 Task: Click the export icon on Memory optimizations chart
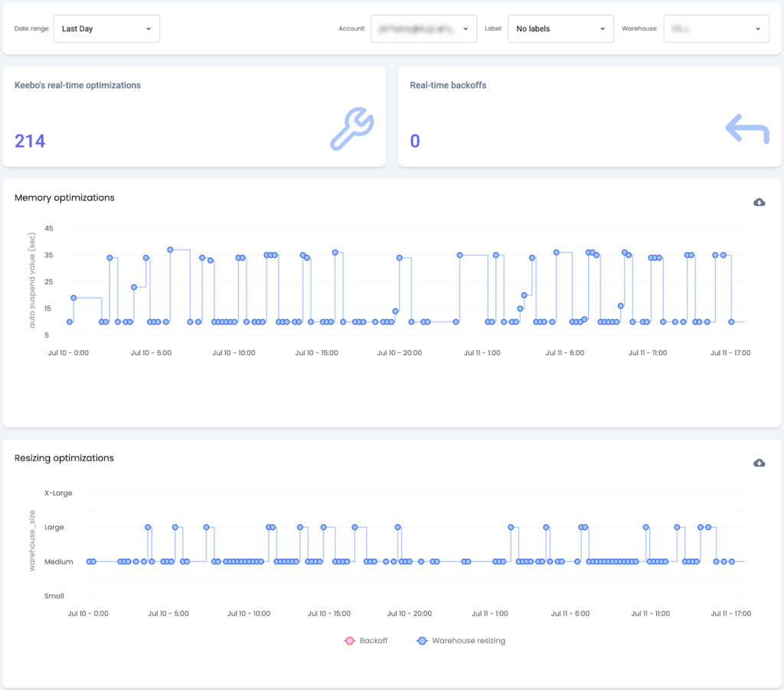(759, 202)
